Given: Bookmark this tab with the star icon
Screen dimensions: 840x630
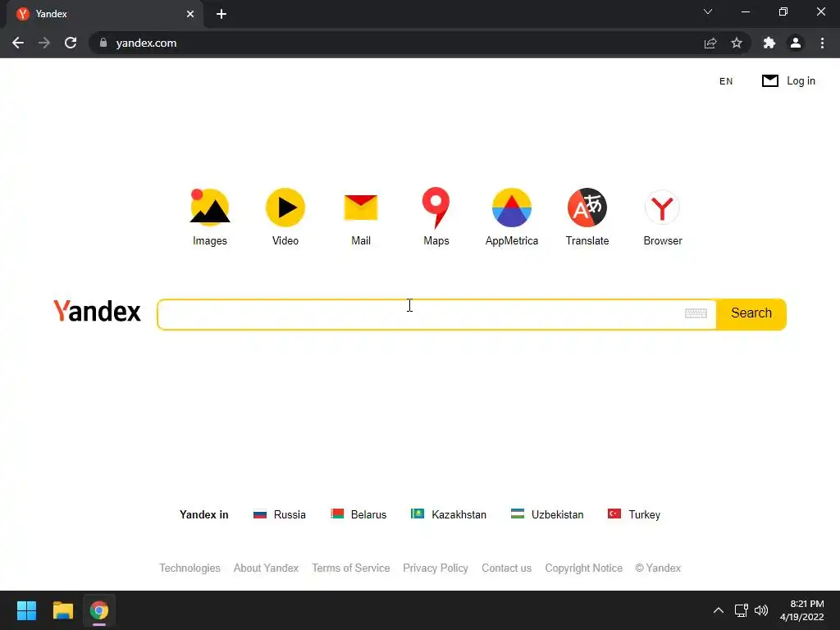Looking at the screenshot, I should 737,43.
